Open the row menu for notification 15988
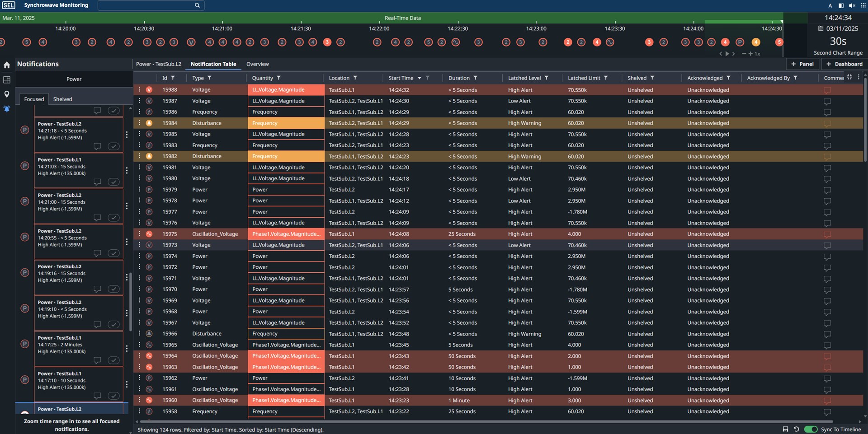 tap(139, 89)
